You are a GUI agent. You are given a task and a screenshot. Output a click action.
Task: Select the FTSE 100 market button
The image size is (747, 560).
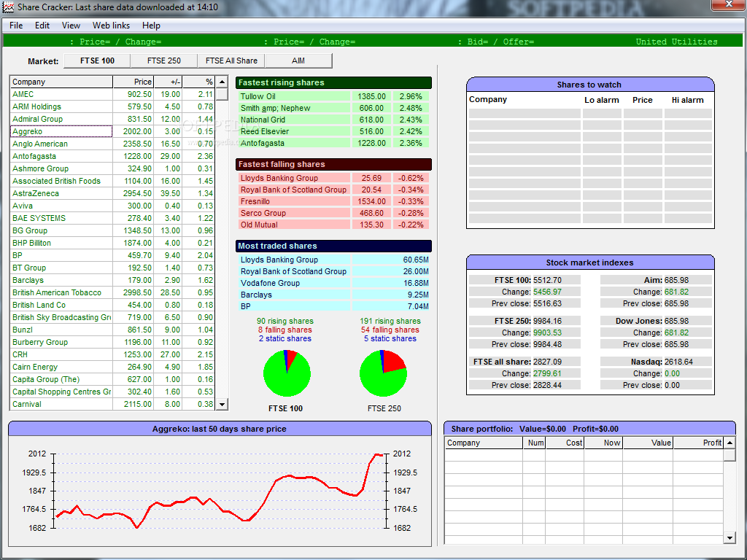click(97, 61)
